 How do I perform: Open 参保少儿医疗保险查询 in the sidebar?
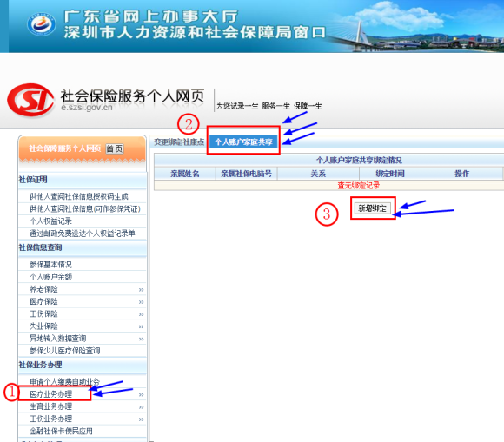click(65, 351)
